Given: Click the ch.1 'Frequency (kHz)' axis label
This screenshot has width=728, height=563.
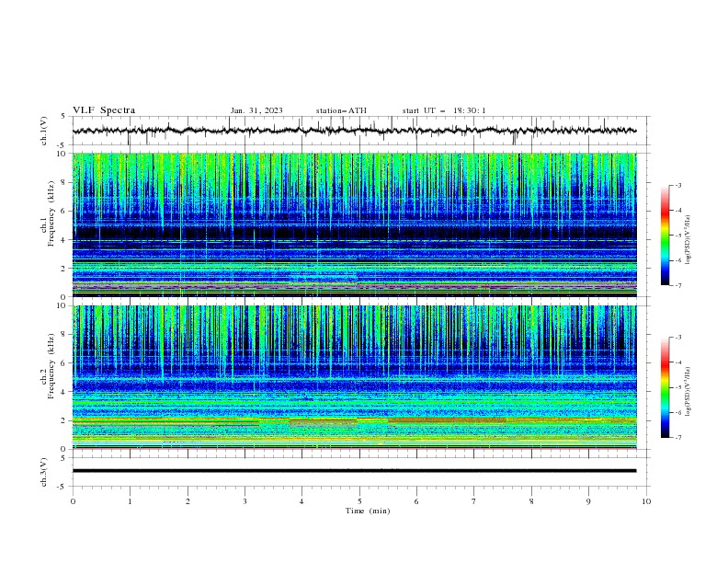Looking at the screenshot, I should (51, 214).
